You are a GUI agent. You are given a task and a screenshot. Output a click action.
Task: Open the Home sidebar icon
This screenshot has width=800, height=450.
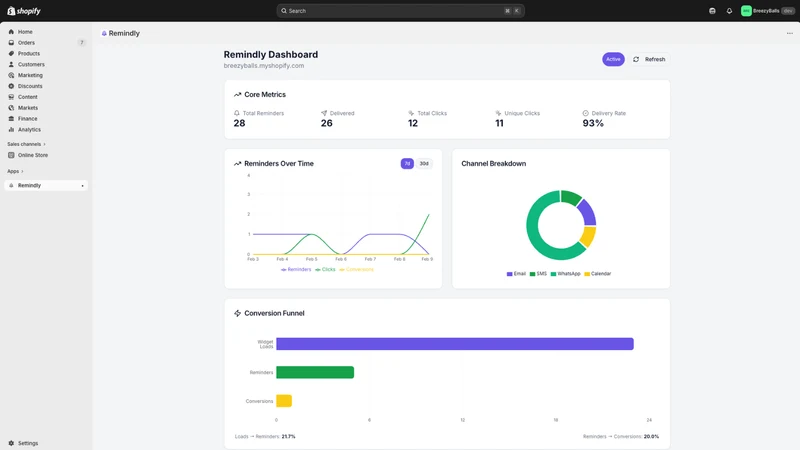11,32
